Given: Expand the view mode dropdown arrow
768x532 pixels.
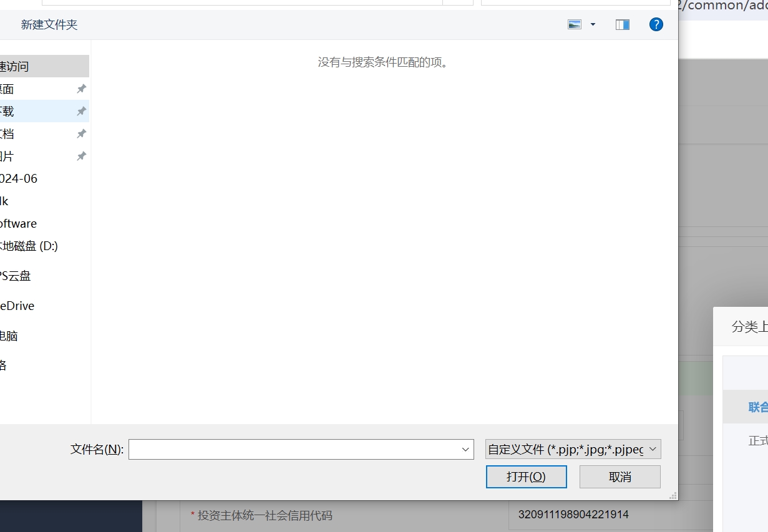Looking at the screenshot, I should point(593,24).
